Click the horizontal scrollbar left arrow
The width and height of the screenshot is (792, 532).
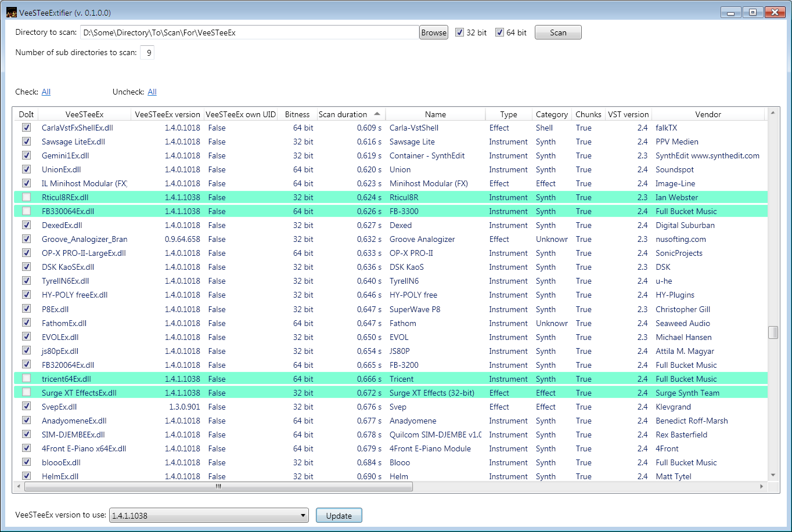click(18, 487)
